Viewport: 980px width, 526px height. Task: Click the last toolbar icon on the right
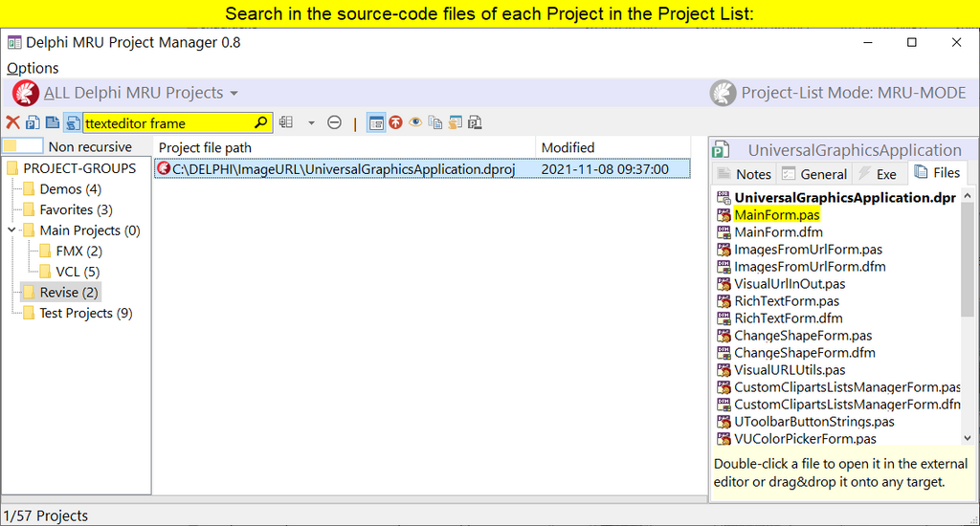[475, 122]
